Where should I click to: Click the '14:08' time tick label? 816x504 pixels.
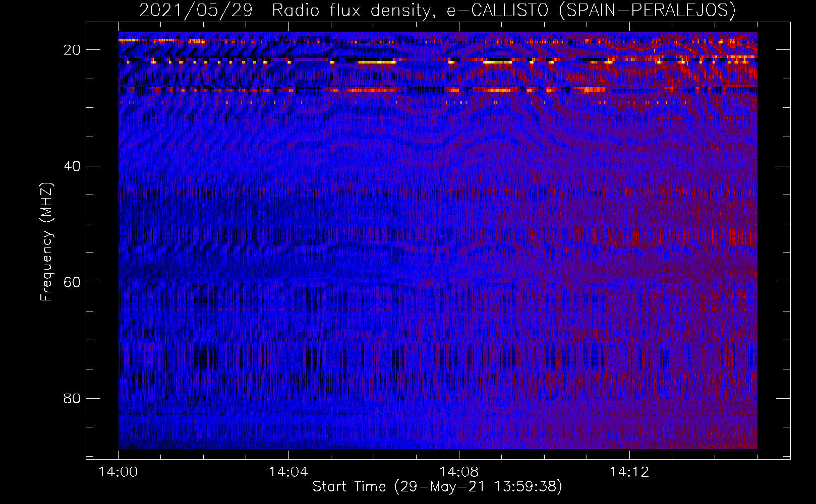[459, 472]
